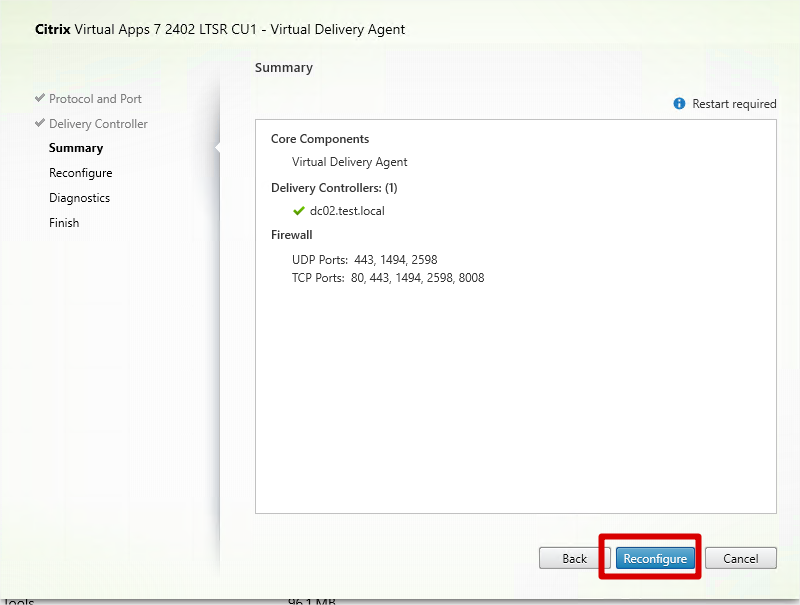
Task: Open the Protocol and Port step
Action: [x=95, y=98]
